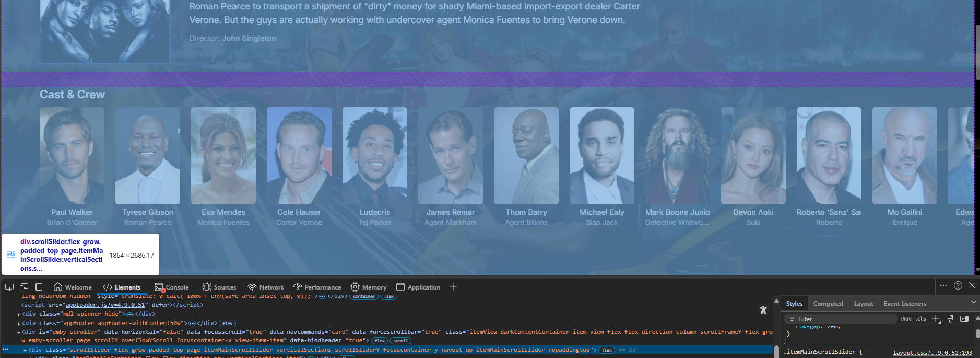The image size is (980, 358).
Task: Toggle the .cls element classes panel
Action: 921,319
